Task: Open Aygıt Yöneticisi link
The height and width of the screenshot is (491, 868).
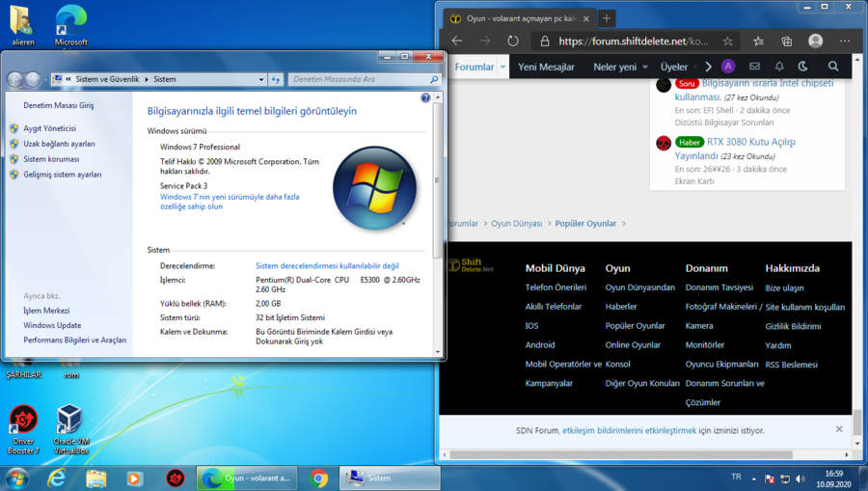Action: coord(50,128)
